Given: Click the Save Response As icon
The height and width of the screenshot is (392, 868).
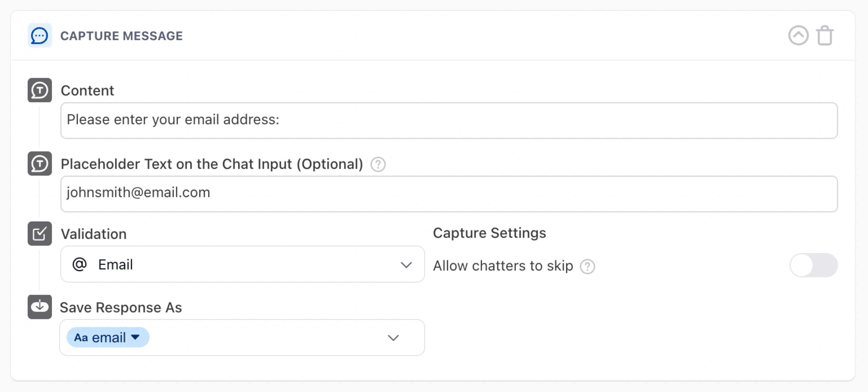Looking at the screenshot, I should 40,307.
